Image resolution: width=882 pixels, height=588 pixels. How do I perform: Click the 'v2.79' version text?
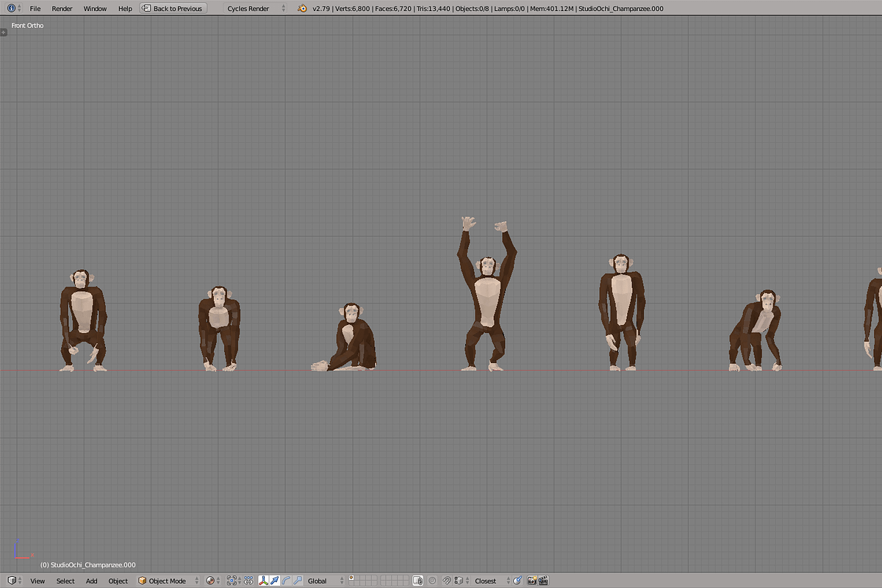pos(321,8)
